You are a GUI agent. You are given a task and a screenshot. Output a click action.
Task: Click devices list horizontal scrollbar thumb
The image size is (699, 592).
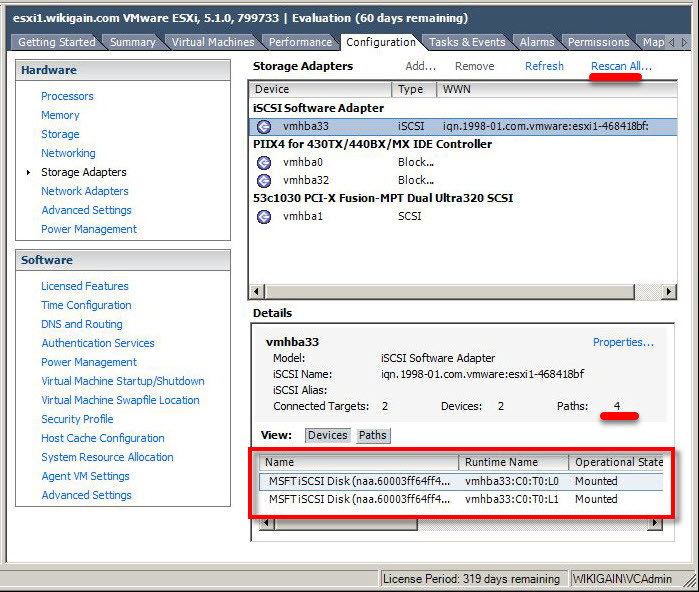click(x=345, y=523)
